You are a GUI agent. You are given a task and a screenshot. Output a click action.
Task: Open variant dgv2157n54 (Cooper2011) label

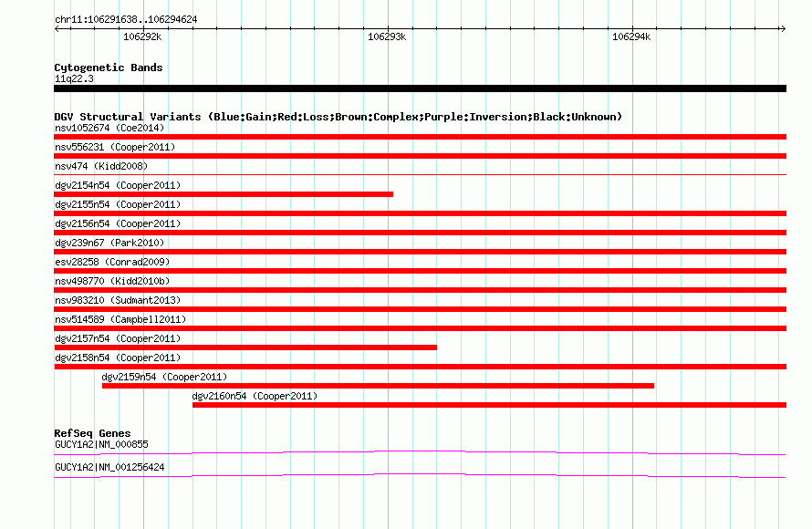(x=118, y=338)
